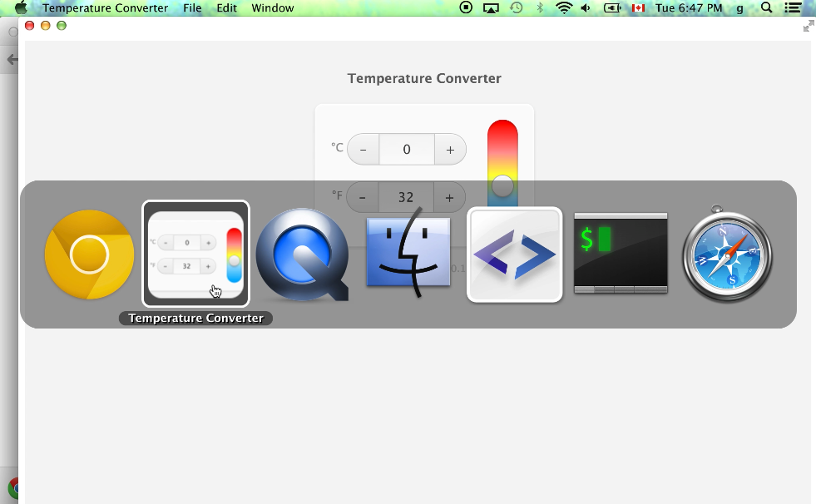Screen dimensions: 816x504
Task: Switch to Safari in app switcher
Action: pos(727,254)
